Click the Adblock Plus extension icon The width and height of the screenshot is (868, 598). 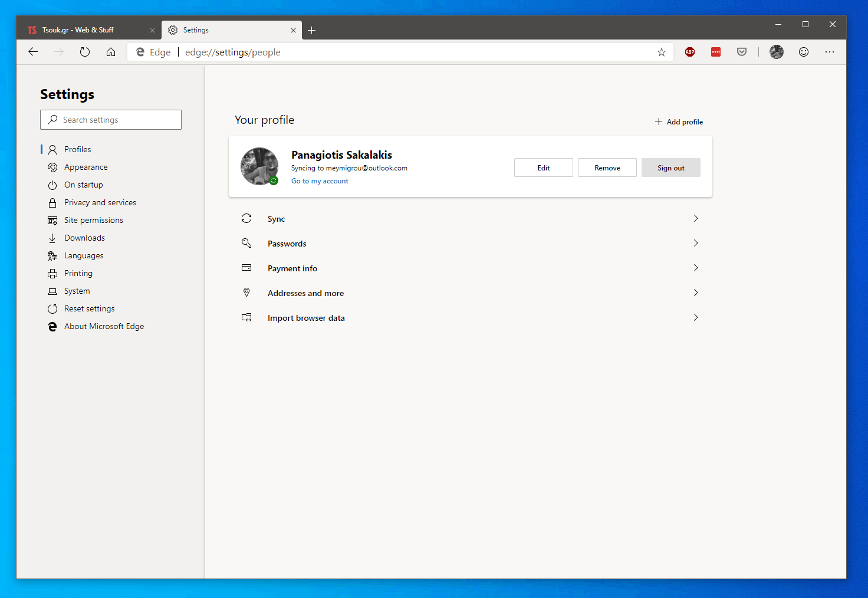[690, 52]
